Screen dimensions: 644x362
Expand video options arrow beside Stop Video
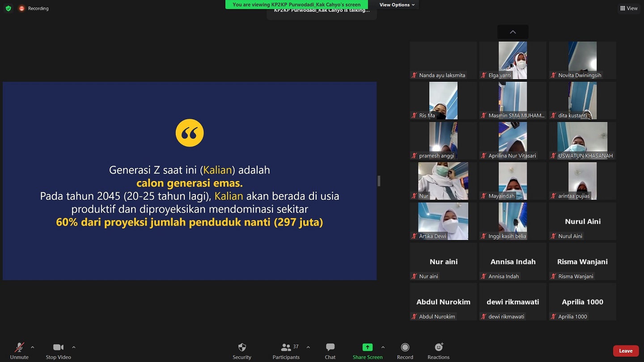(74, 347)
